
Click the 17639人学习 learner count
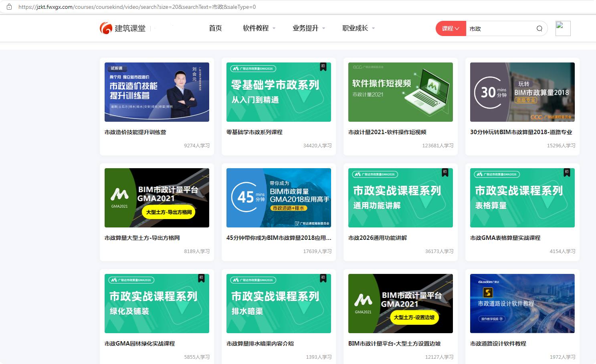coord(317,251)
